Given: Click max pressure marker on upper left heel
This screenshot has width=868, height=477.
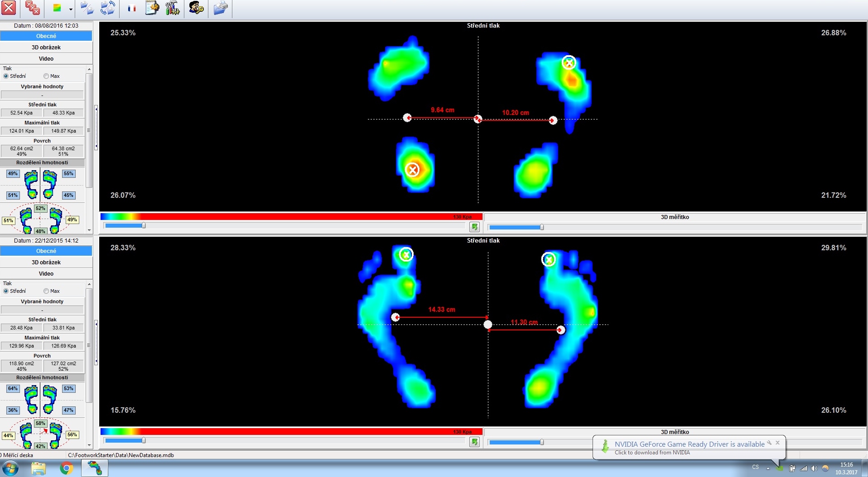Looking at the screenshot, I should (412, 170).
